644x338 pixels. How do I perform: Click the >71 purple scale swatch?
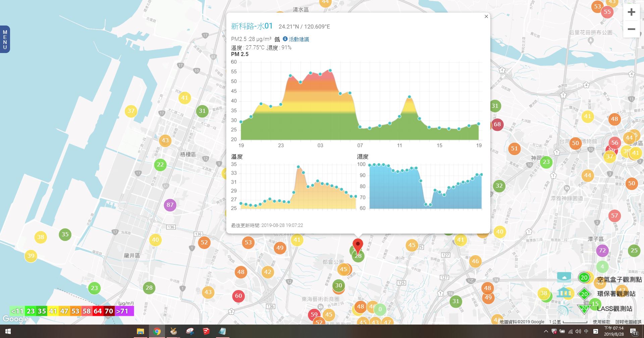pos(124,311)
